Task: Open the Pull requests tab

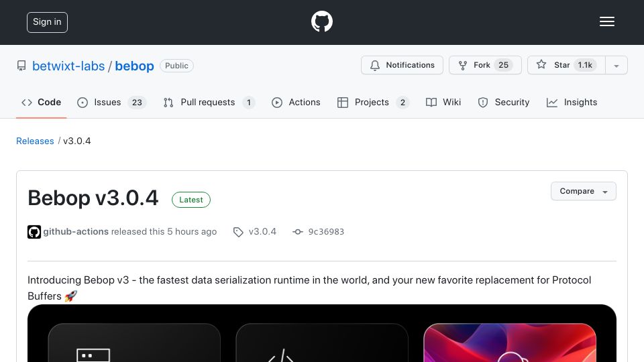Action: pos(209,102)
